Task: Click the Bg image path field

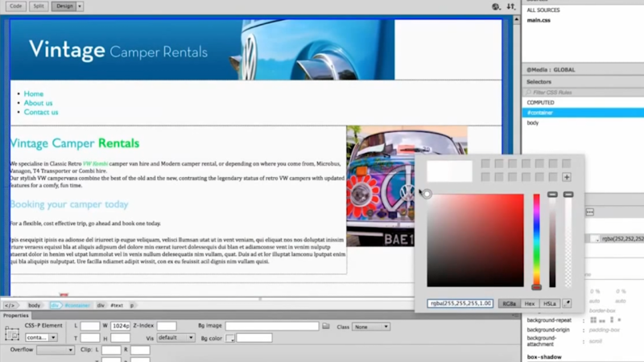Action: 272,326
